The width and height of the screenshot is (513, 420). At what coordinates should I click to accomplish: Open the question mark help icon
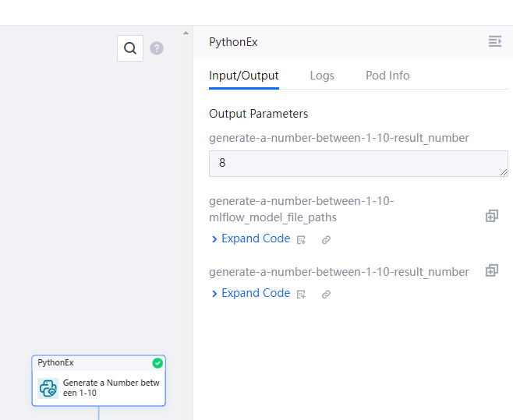[x=157, y=48]
